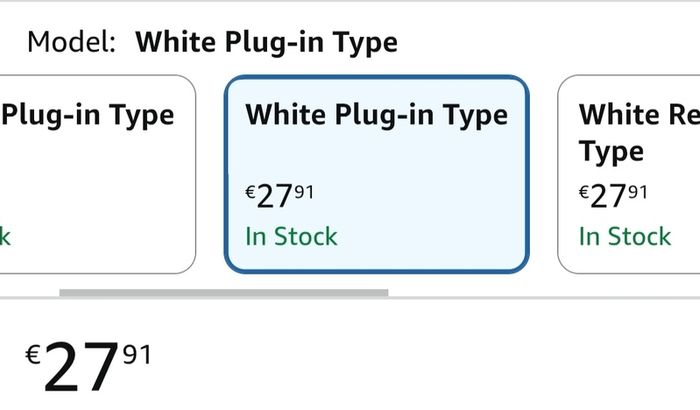Click the Plug-in Type title in left card
Viewport: 700px width, 410px height.
pos(88,116)
